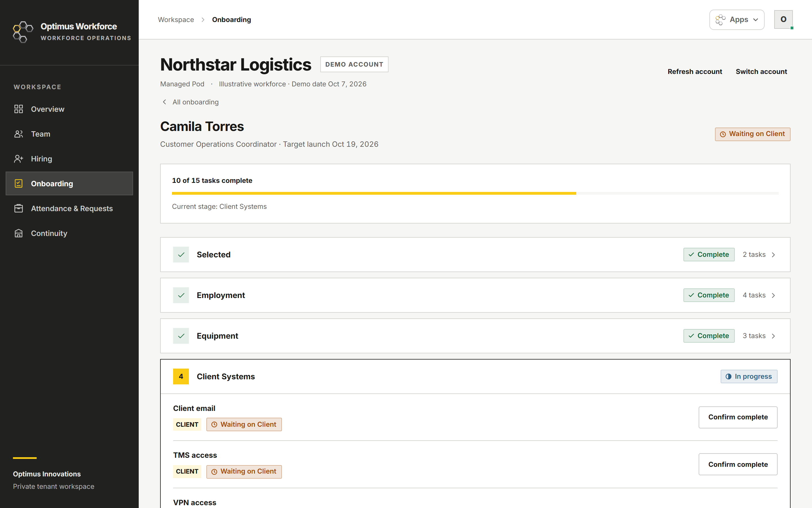Screen dimensions: 812x508
Task: Collapse the Client Systems stage header
Action: [x=475, y=377]
